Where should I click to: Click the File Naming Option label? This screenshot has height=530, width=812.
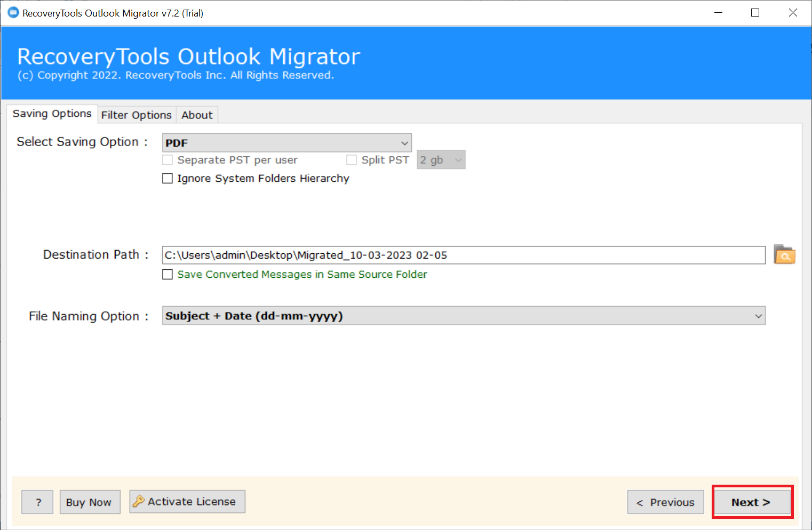(x=89, y=316)
